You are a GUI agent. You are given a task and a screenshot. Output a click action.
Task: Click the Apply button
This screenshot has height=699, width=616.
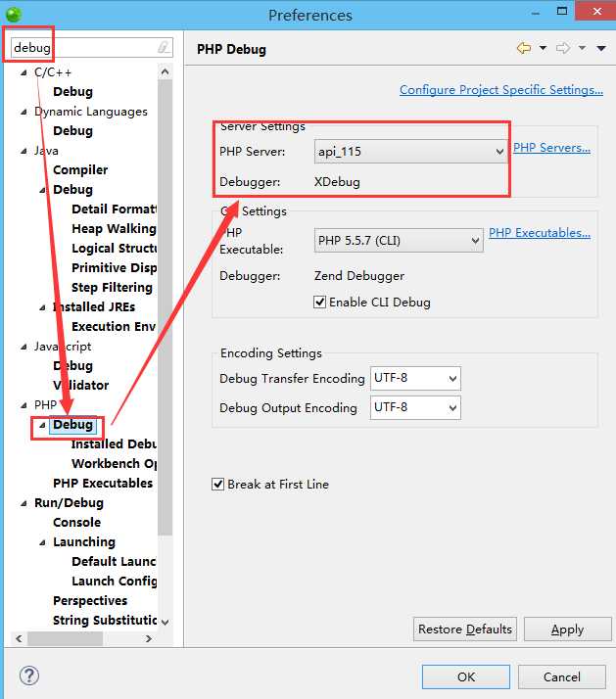coord(567,629)
